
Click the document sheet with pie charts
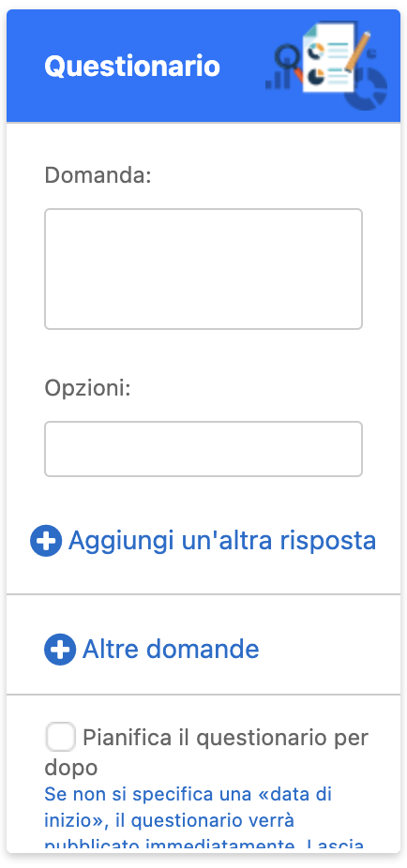click(327, 57)
